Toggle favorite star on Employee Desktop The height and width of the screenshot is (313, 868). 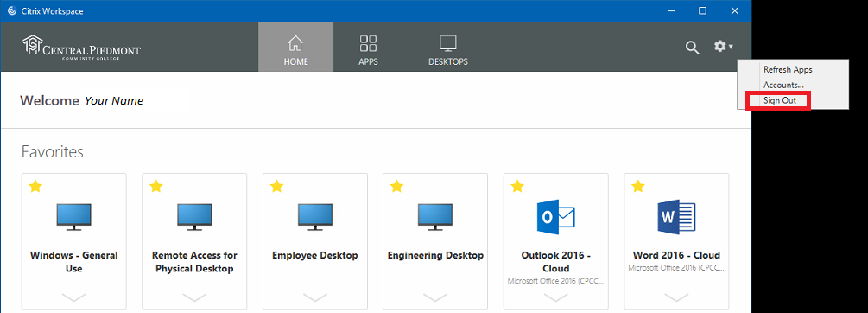tap(276, 187)
